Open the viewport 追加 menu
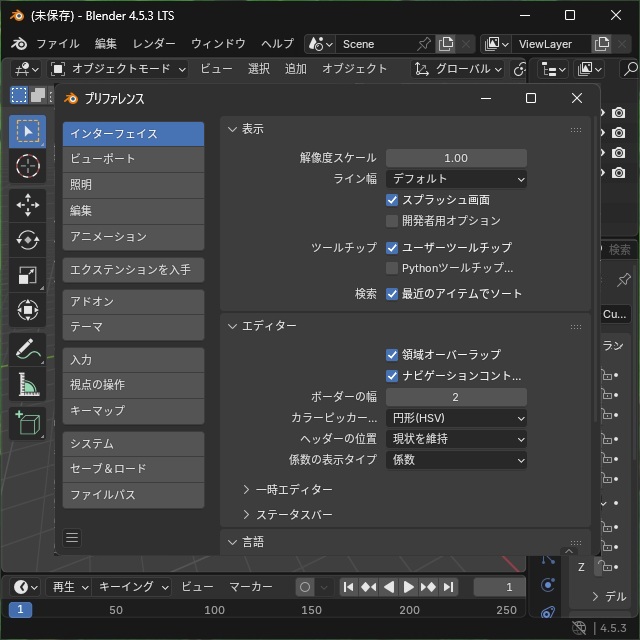Screen dimensions: 640x640 click(x=296, y=69)
